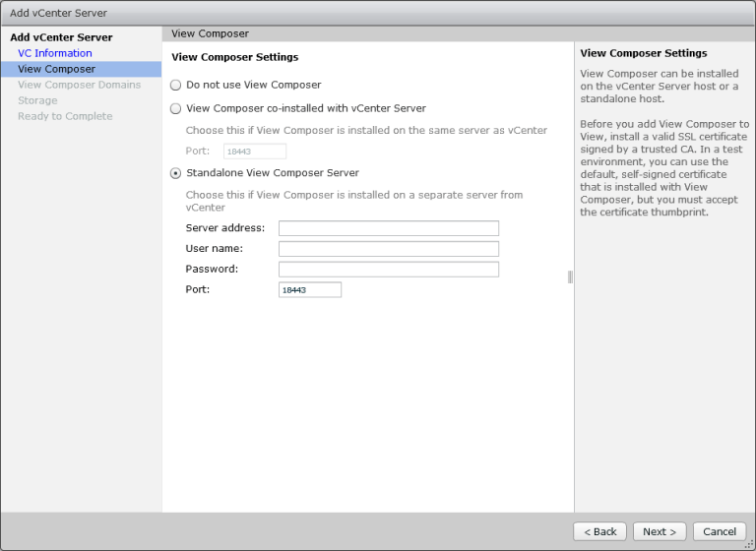
Task: Open the VC Information wizard step
Action: [55, 53]
